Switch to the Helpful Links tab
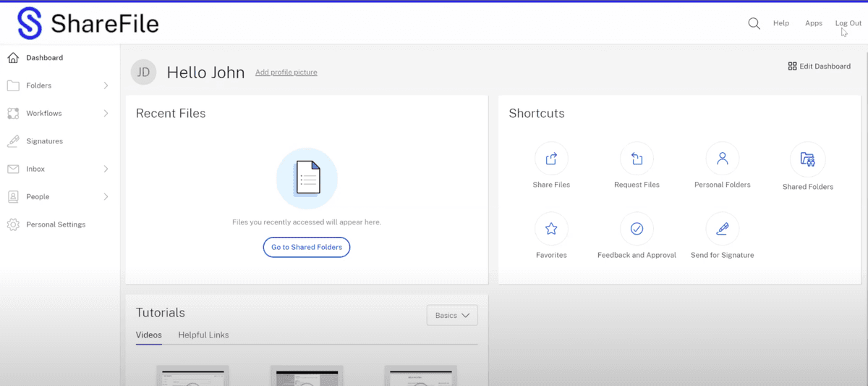The height and width of the screenshot is (386, 868). coord(203,335)
